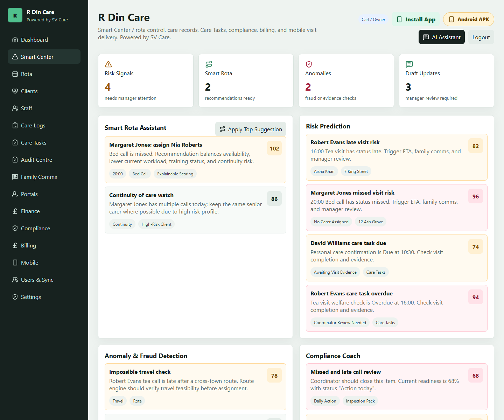This screenshot has height=420, width=504.
Task: Click the Mobile phone icon in sidebar
Action: pos(15,262)
